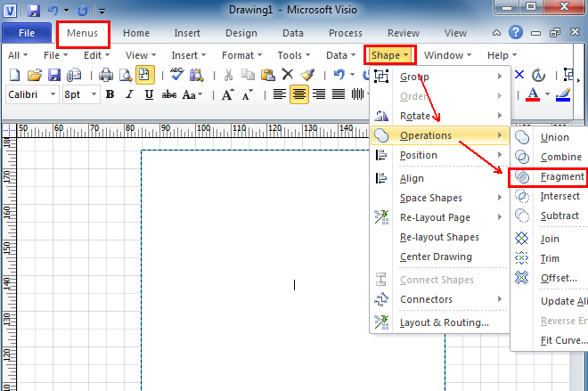Click the Spelling check ABC icon
Viewport: 588px width, 391px height.
176,74
